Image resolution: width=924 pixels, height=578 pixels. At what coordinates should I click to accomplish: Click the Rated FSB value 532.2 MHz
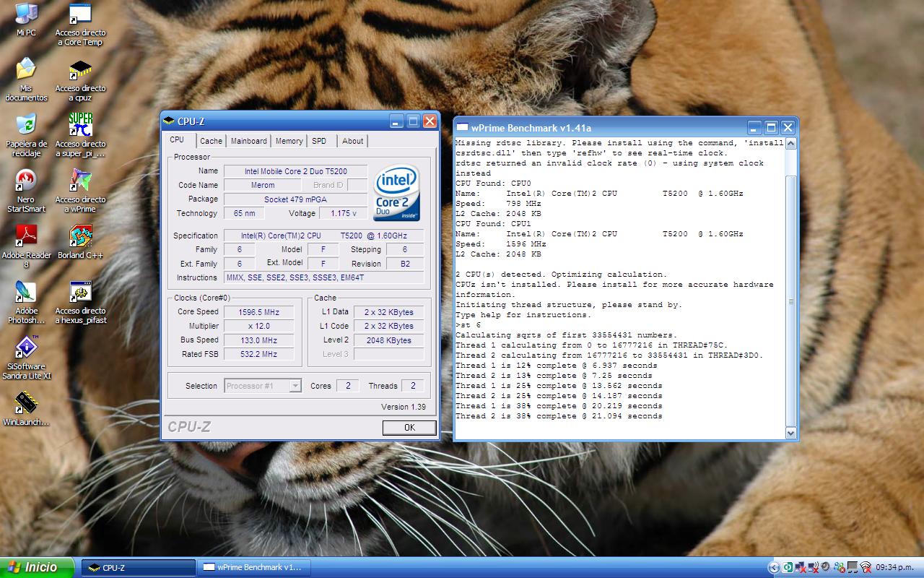[258, 354]
